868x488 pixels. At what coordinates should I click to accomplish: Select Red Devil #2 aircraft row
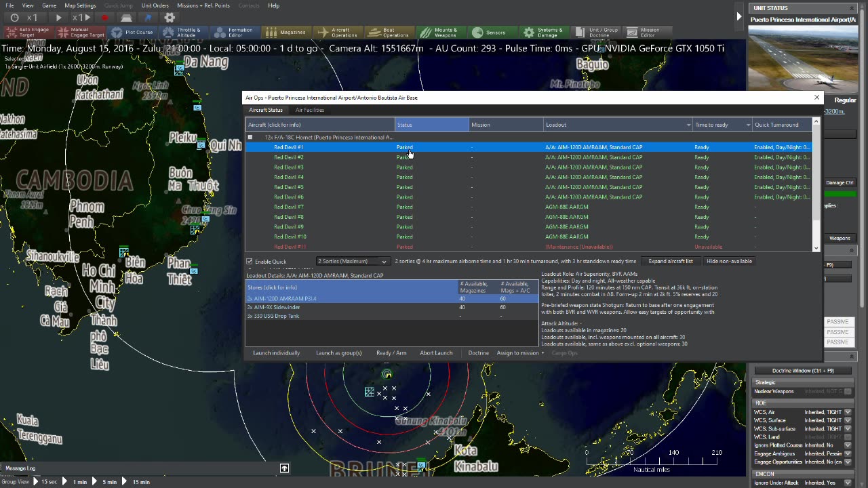pyautogui.click(x=529, y=157)
